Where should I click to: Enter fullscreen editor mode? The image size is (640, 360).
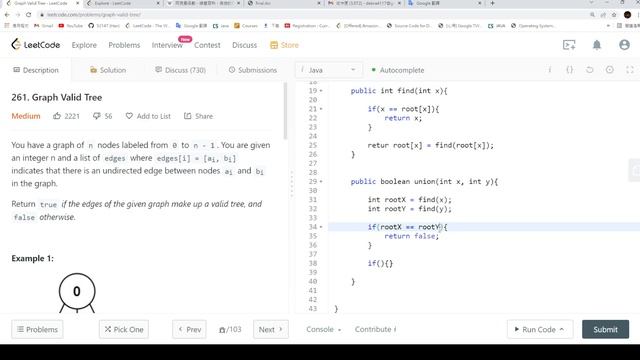tap(629, 70)
